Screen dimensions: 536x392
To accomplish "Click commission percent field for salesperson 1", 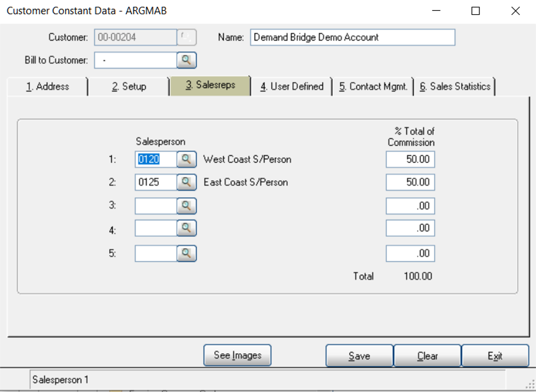I will click(x=410, y=159).
